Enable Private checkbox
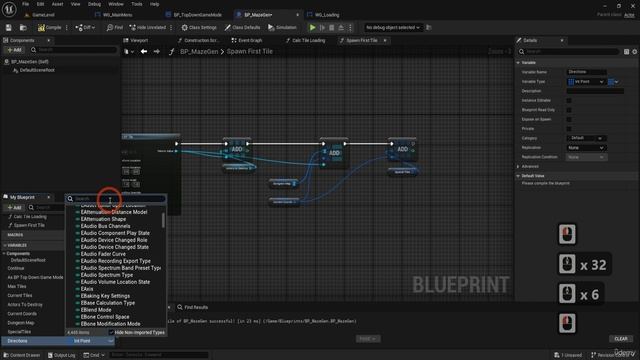 tap(569, 129)
